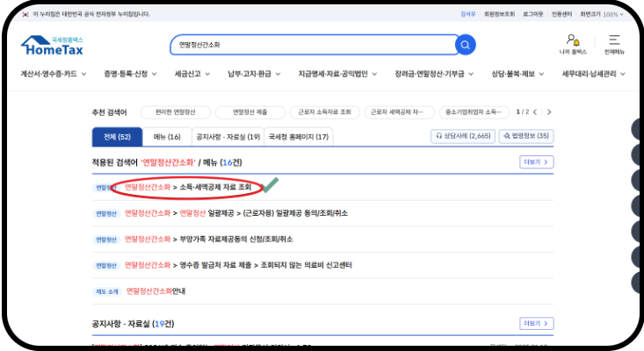
Task: Click 로그아웃 link in top bar
Action: coord(532,14)
